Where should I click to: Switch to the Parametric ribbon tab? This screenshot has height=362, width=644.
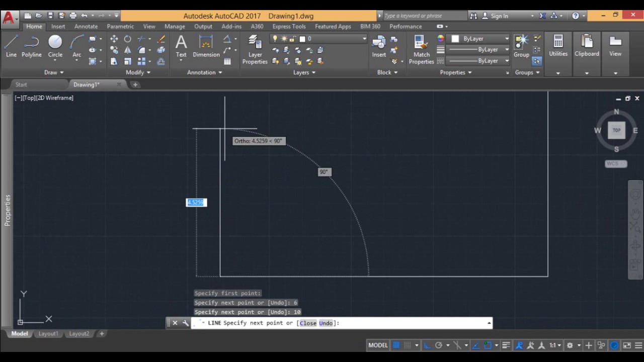point(120,26)
